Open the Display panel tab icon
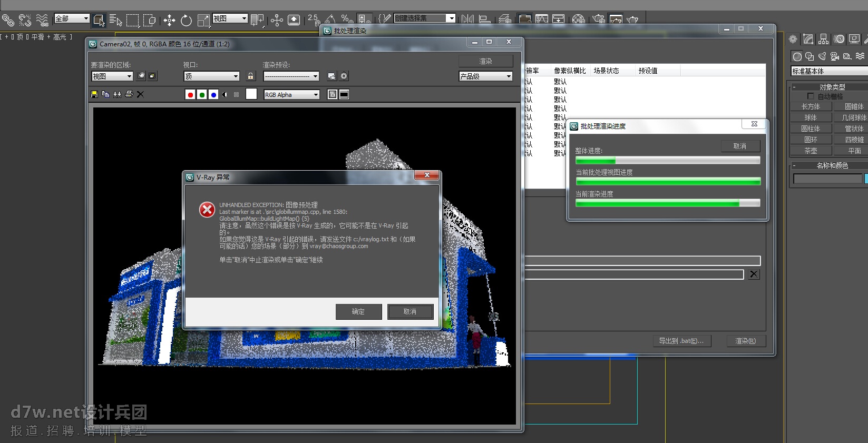Viewport: 868px width, 443px height. point(855,39)
